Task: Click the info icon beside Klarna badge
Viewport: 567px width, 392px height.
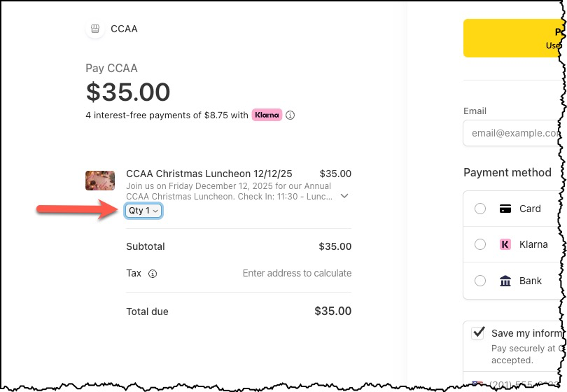Action: click(x=290, y=115)
